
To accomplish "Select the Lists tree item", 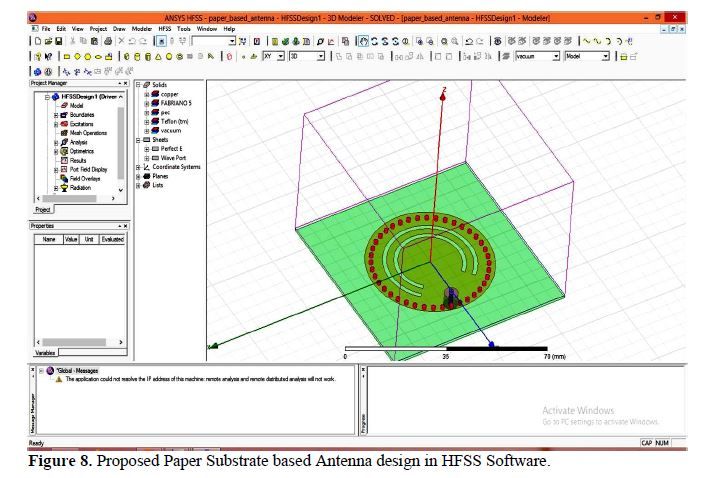I will tap(158, 185).
